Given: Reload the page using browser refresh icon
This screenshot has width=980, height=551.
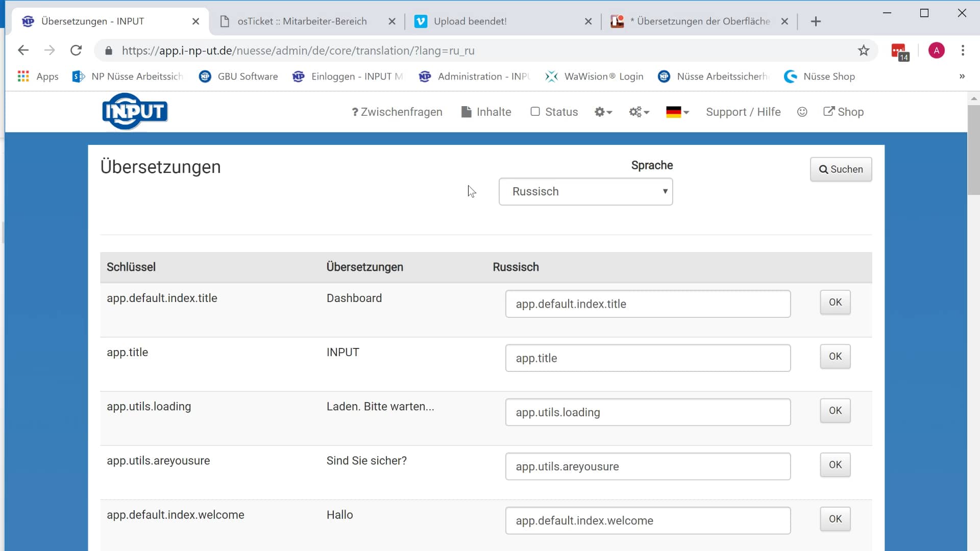Looking at the screenshot, I should (76, 51).
